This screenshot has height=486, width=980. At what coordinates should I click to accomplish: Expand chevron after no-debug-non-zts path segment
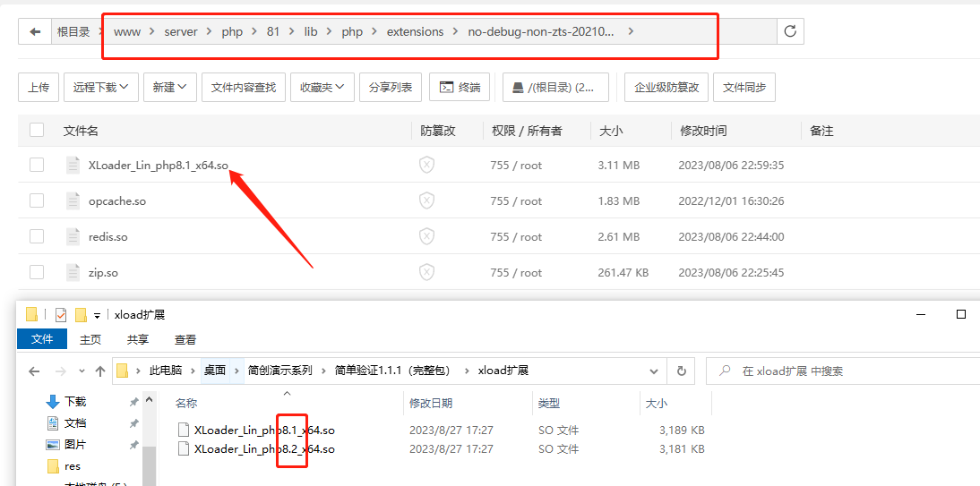pyautogui.click(x=631, y=31)
